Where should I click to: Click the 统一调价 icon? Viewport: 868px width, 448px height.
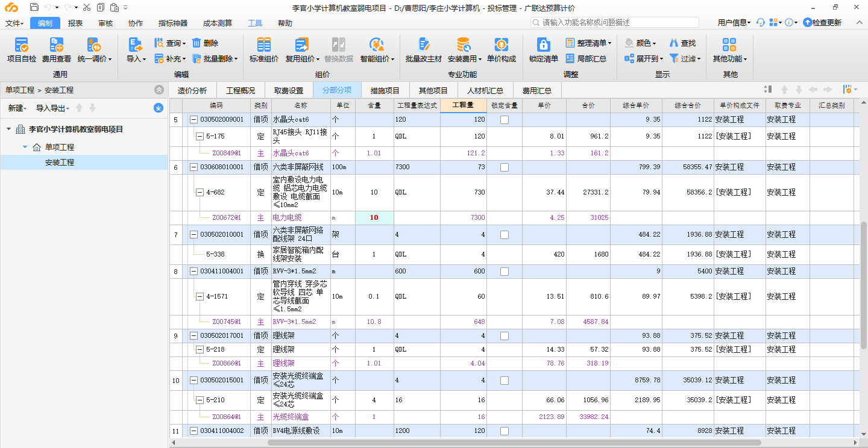tap(93, 45)
